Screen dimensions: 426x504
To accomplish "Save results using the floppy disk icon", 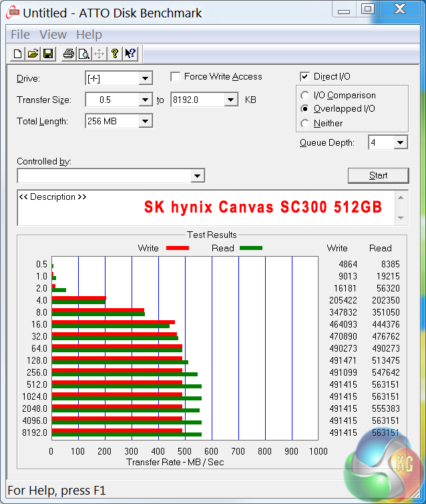I will (x=47, y=54).
